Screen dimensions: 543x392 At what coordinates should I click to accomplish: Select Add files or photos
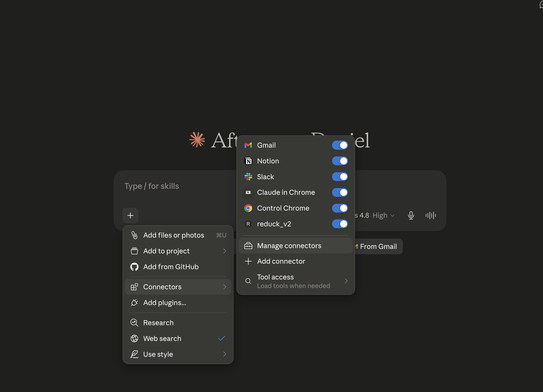[178, 235]
